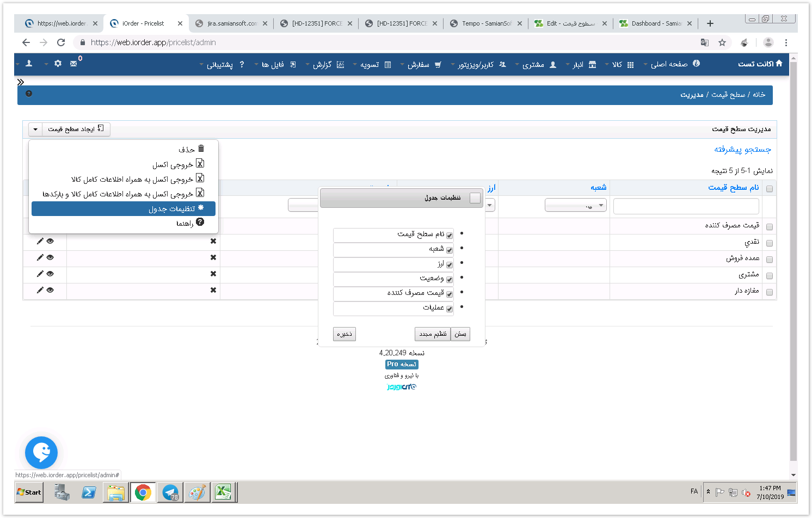Bookmark the page with the star icon
The height and width of the screenshot is (518, 812).
722,42
